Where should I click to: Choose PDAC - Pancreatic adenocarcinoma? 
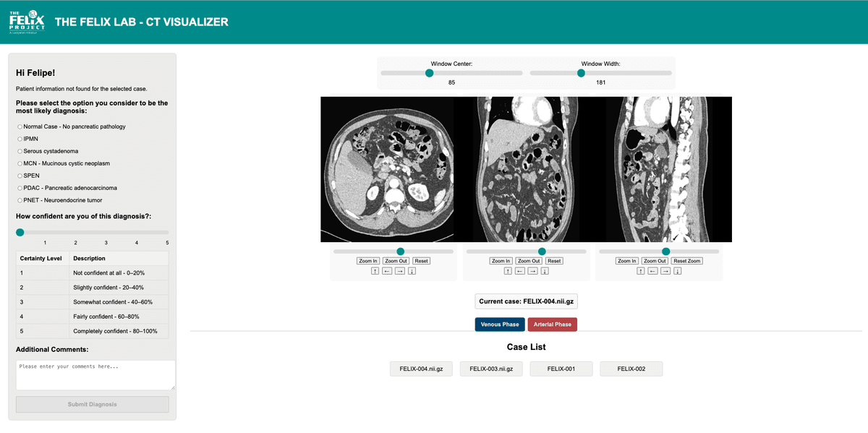coord(20,188)
